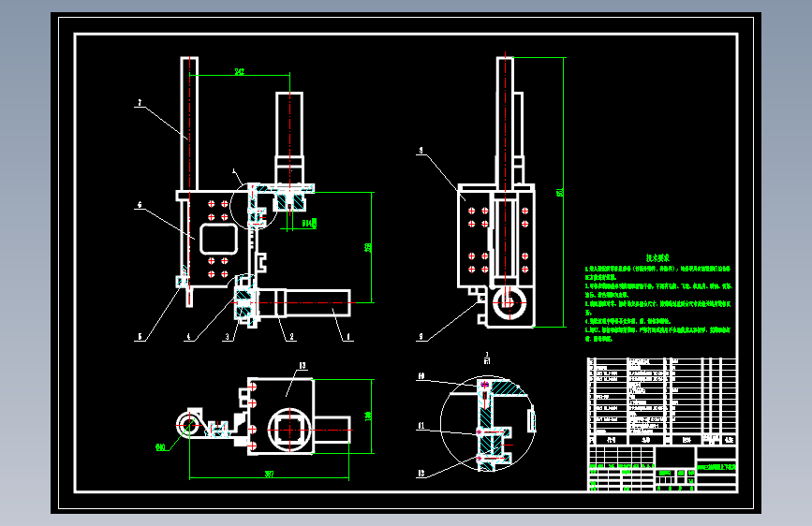812x526 pixels.
Task: Click part balloon number 6 label
Action: pos(140,205)
